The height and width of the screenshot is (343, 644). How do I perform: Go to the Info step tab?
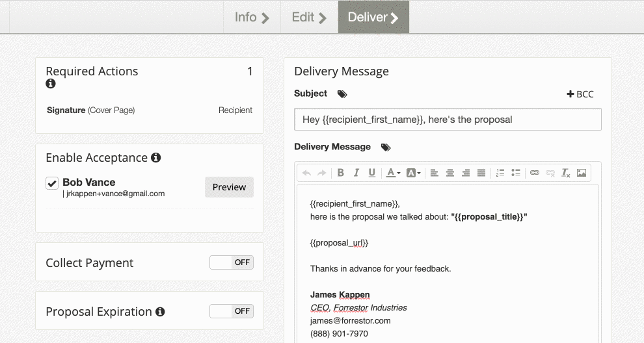pyautogui.click(x=252, y=18)
